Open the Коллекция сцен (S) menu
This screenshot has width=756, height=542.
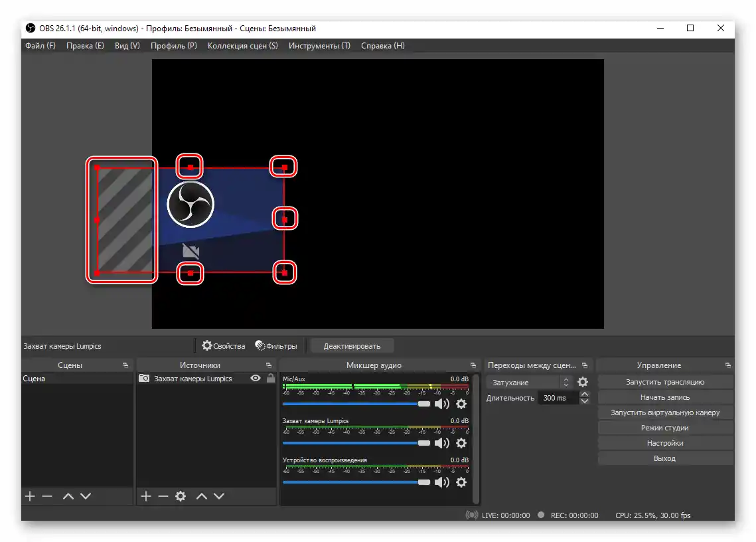pyautogui.click(x=242, y=46)
